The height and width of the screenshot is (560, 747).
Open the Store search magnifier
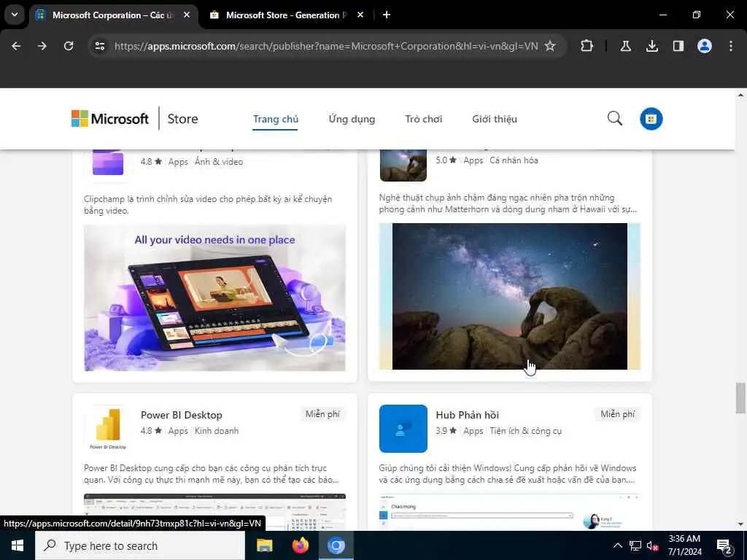tap(614, 119)
